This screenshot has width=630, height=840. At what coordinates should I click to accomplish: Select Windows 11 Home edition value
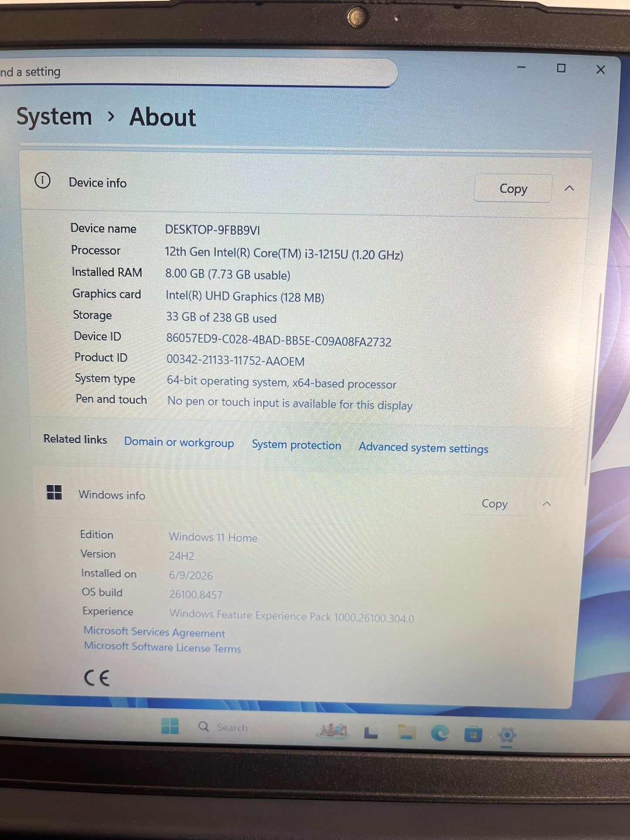tap(213, 537)
